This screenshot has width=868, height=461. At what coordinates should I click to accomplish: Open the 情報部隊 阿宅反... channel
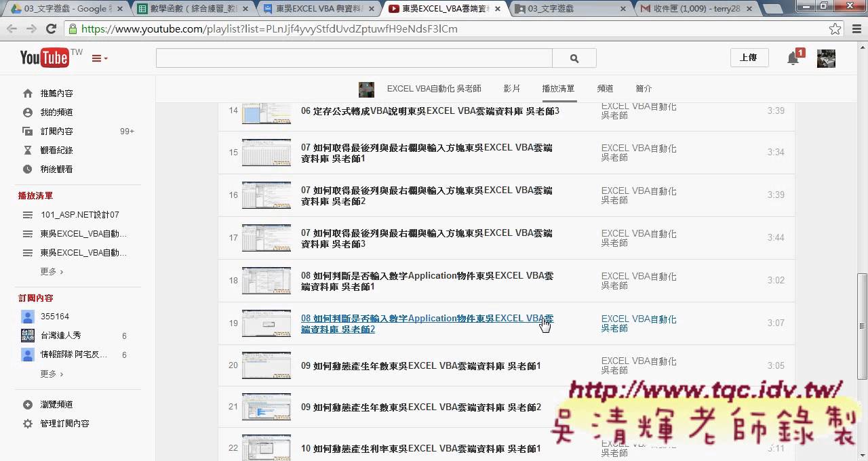coord(73,355)
